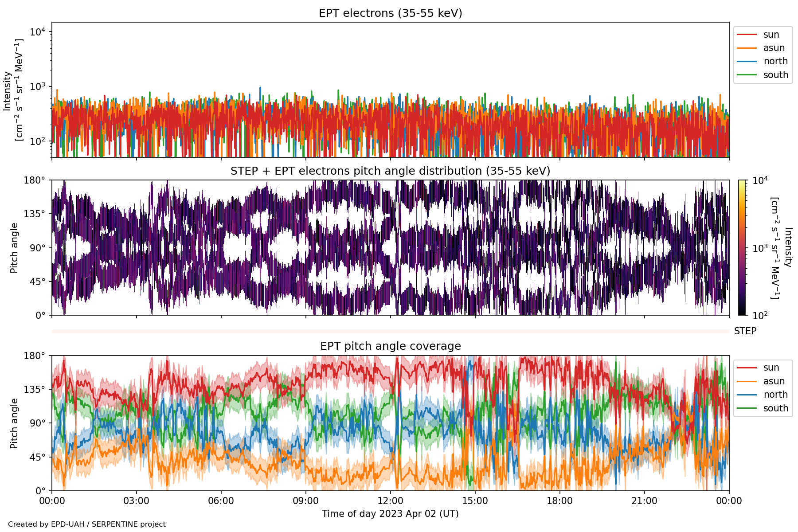Click the 21:00 time tick label
This screenshot has height=532, width=798.
(x=645, y=501)
